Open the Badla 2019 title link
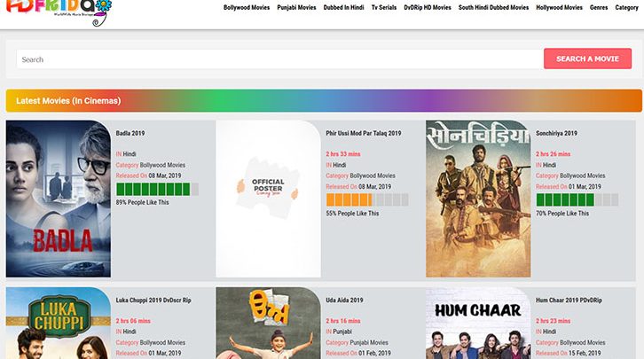644x359 pixels. click(x=130, y=133)
